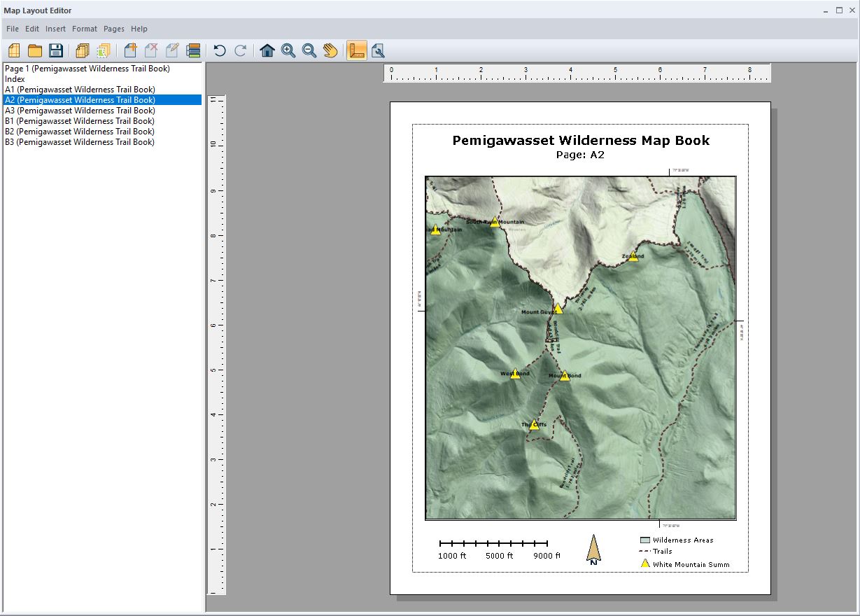The height and width of the screenshot is (616, 860).
Task: Click the stacked pages map book icon
Action: pyautogui.click(x=83, y=50)
